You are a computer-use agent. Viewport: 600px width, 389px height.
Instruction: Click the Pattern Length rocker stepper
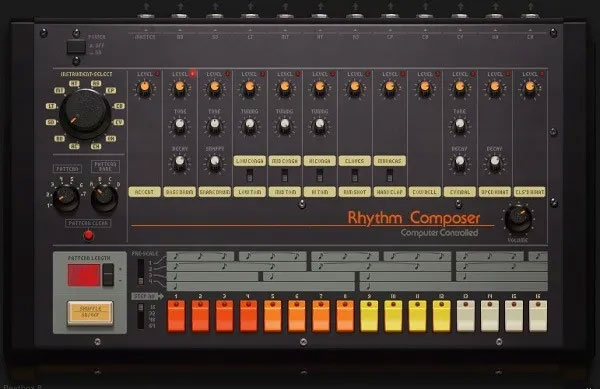pos(108,275)
